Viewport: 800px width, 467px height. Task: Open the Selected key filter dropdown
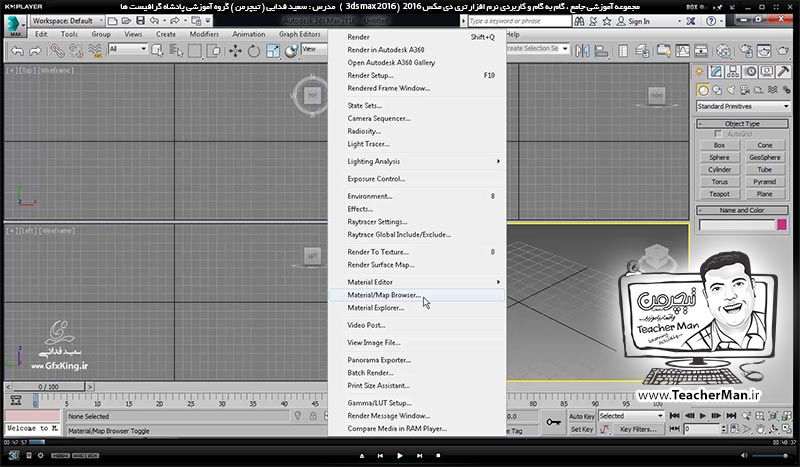(631, 416)
